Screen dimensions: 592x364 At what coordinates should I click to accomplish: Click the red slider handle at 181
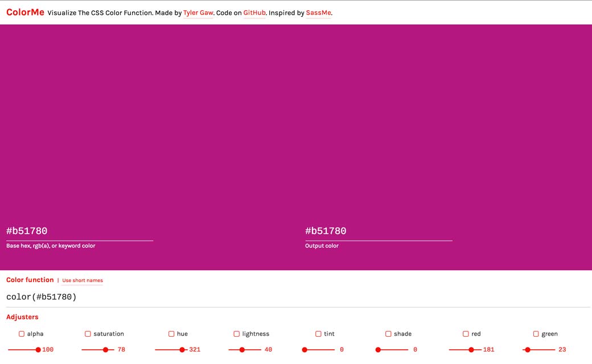tap(471, 350)
